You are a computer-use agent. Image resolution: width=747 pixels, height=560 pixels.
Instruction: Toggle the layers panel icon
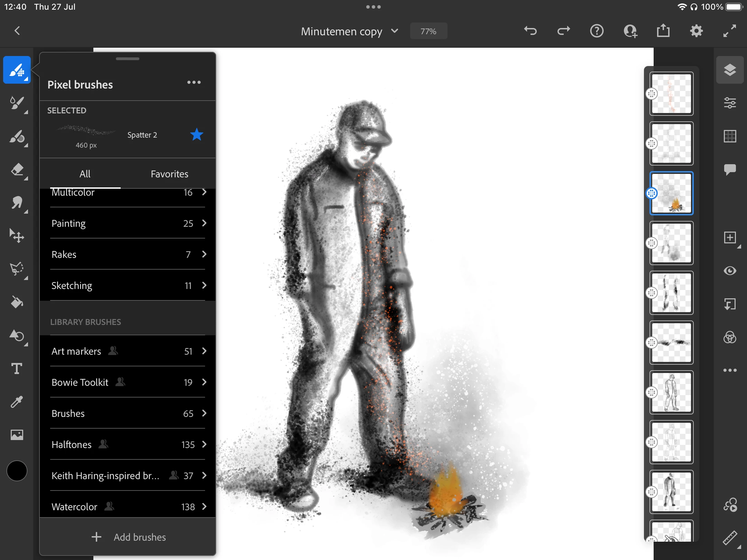click(x=730, y=70)
